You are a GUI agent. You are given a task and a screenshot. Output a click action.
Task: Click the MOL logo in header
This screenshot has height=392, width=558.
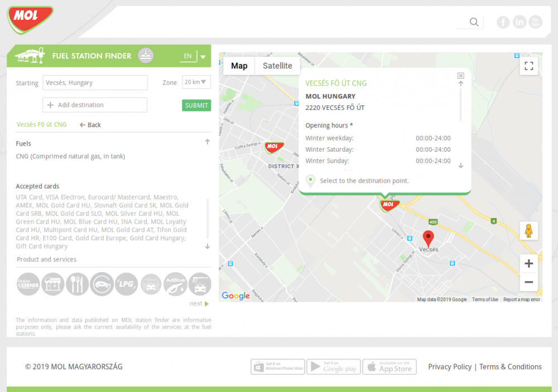[30, 20]
